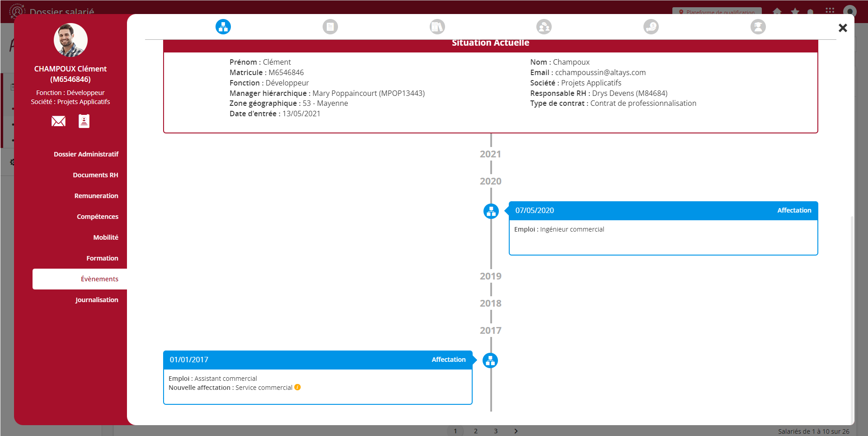Open Journalisation in the sidebar

[x=97, y=300]
